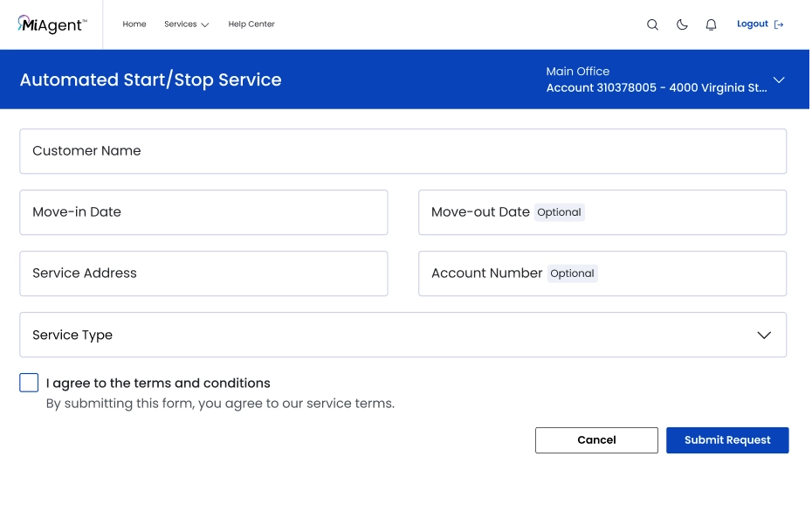Toggle dark mode moon icon
This screenshot has width=812, height=505.
[x=682, y=24]
